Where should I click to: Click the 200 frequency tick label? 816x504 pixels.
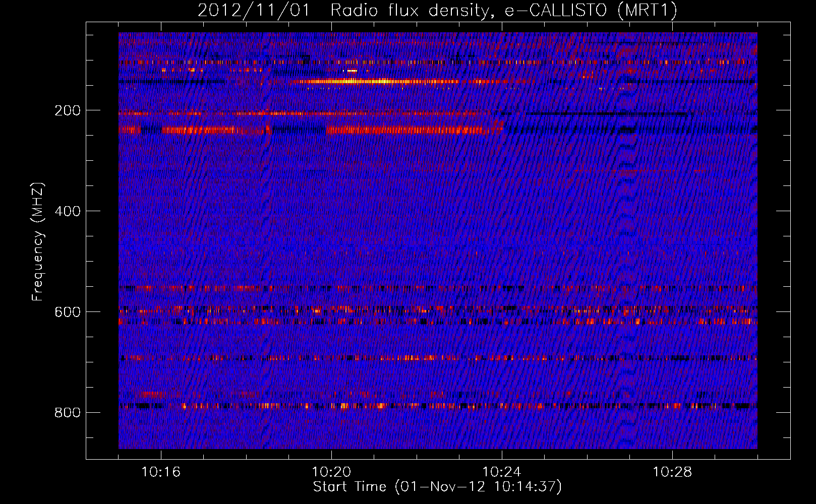[68, 110]
